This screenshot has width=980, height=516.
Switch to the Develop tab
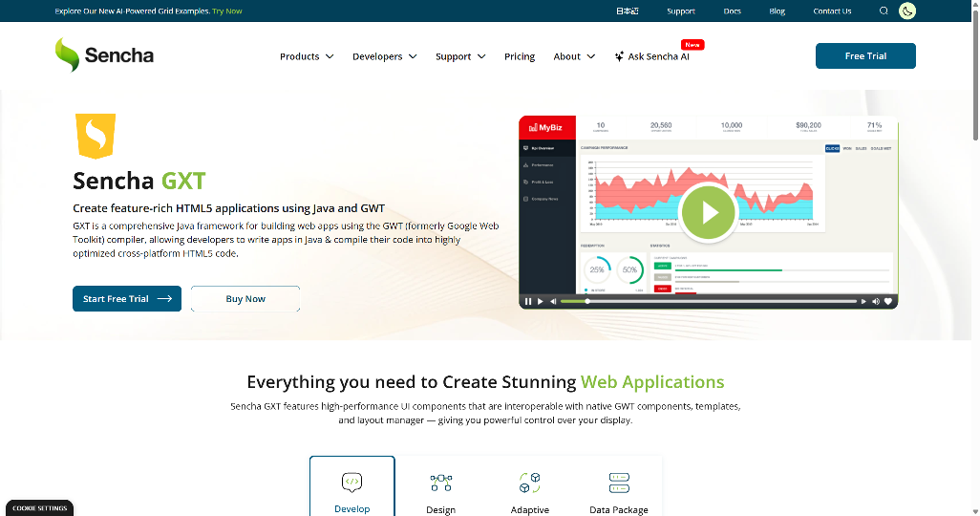[x=352, y=487]
